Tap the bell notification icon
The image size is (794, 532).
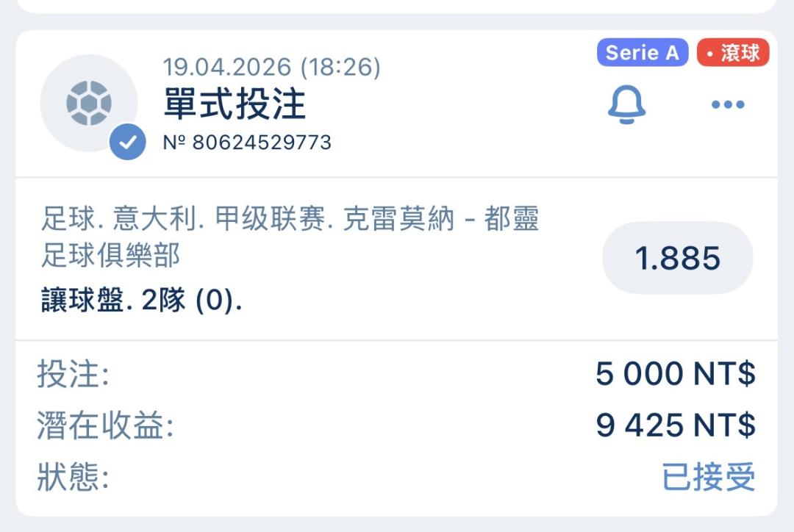click(x=626, y=105)
